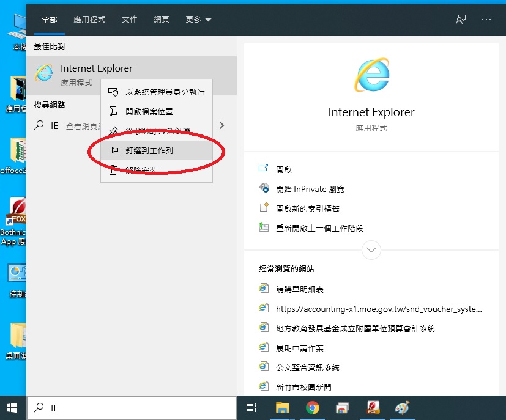Click the InPrivate browsing icon
Image resolution: width=506 pixels, height=420 pixels.
tap(264, 188)
